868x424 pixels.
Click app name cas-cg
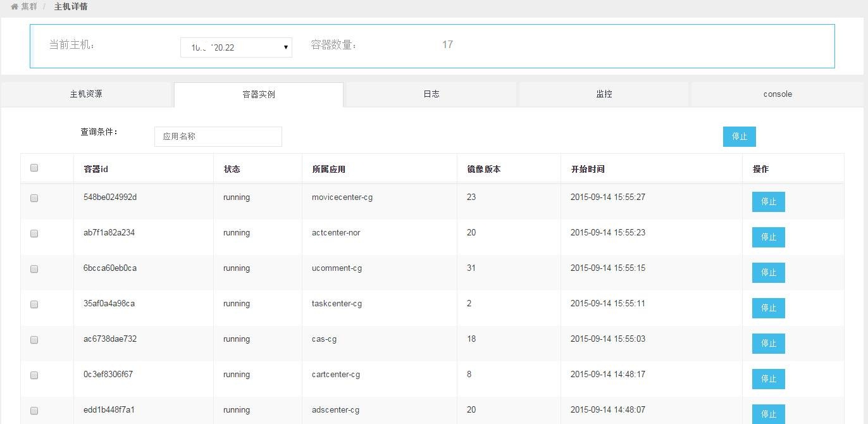click(x=324, y=339)
